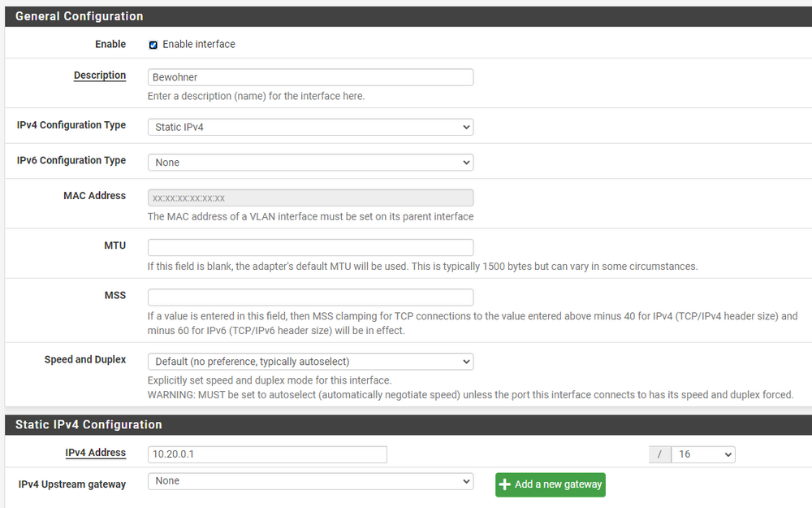The image size is (812, 508).
Task: Click into the MSS input field
Action: [310, 297]
